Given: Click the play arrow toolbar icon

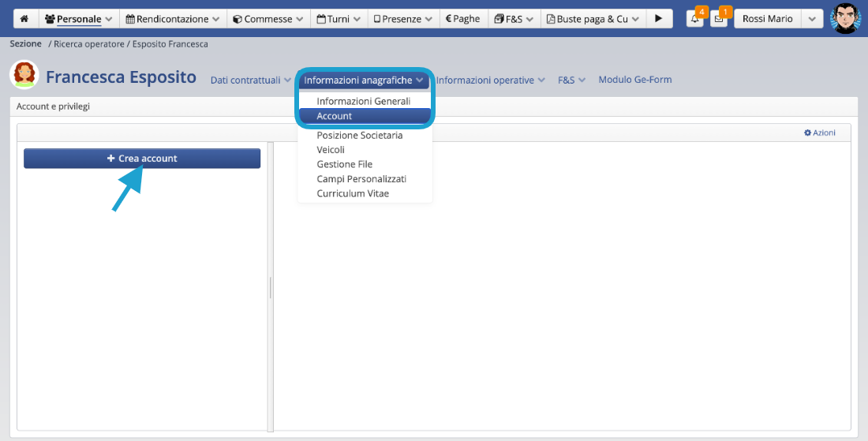Looking at the screenshot, I should point(658,19).
